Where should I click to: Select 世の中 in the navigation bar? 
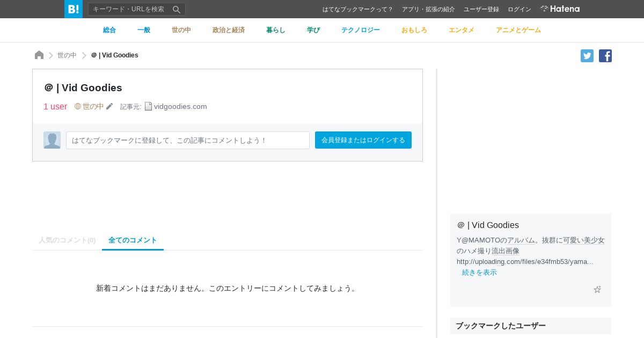[x=181, y=30]
